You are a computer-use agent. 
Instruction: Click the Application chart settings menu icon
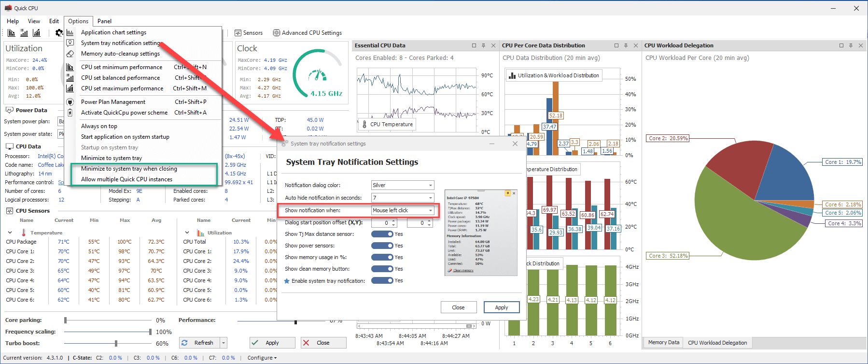tap(70, 32)
